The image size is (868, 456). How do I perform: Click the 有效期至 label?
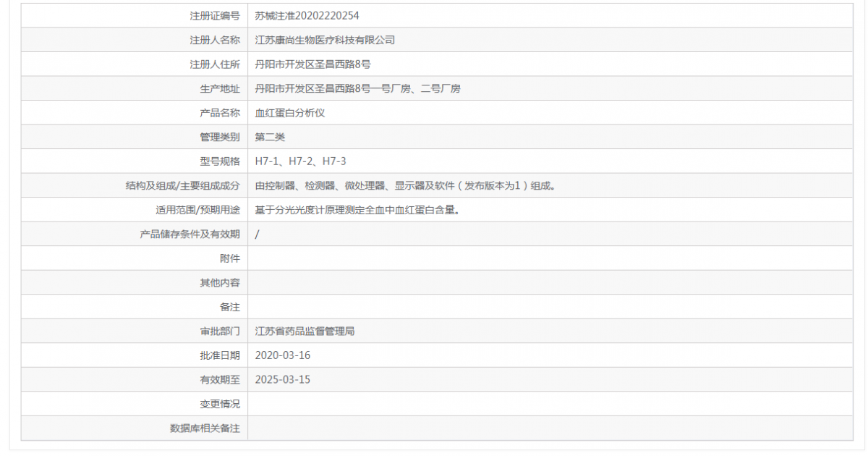click(x=220, y=379)
